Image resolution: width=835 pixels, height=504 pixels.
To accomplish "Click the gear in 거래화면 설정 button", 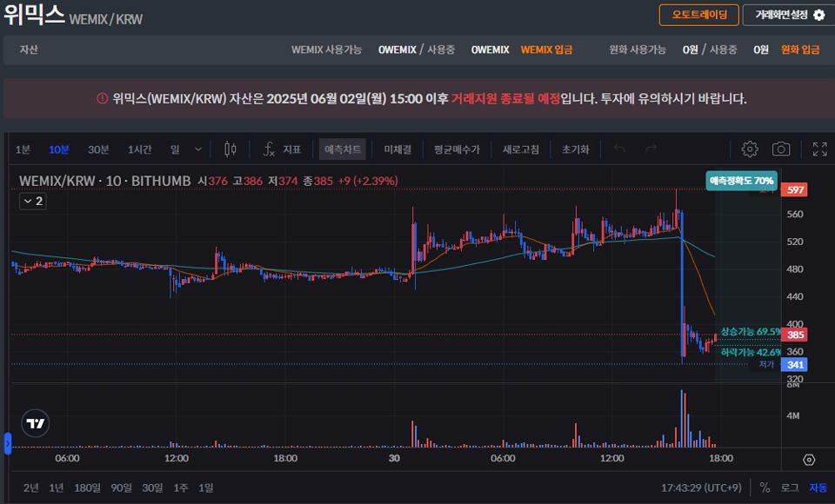I will [x=819, y=15].
